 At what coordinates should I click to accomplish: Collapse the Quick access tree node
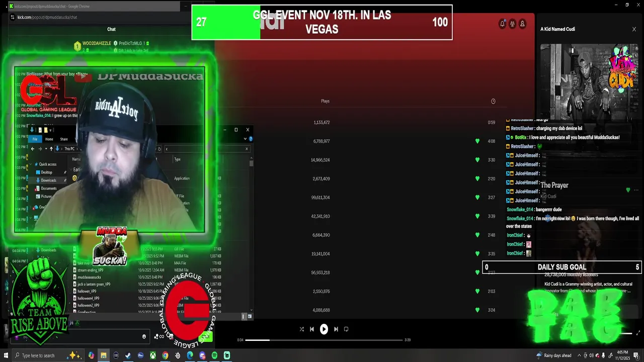click(x=32, y=164)
